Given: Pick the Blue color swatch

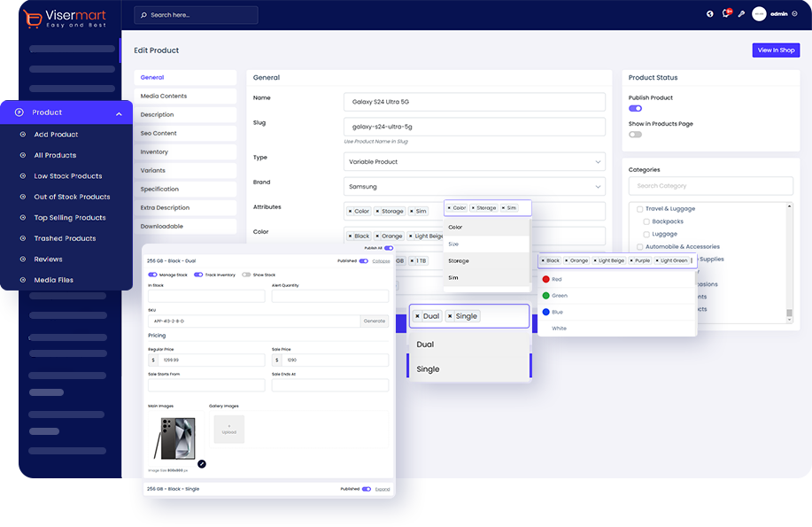Looking at the screenshot, I should click(x=545, y=312).
